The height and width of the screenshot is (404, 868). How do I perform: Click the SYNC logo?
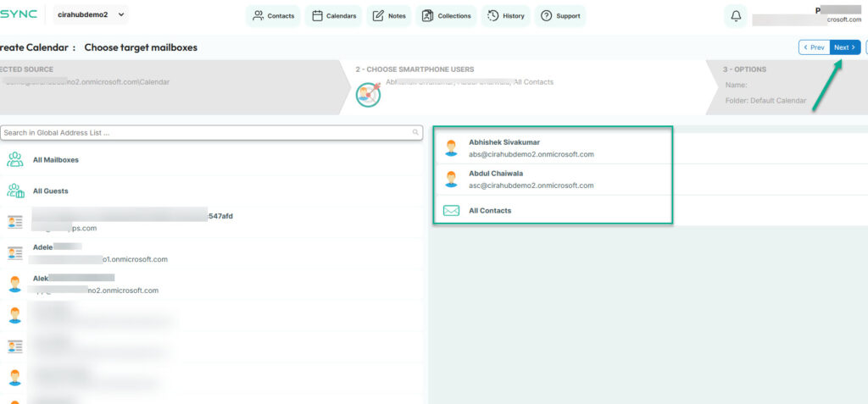(x=19, y=14)
